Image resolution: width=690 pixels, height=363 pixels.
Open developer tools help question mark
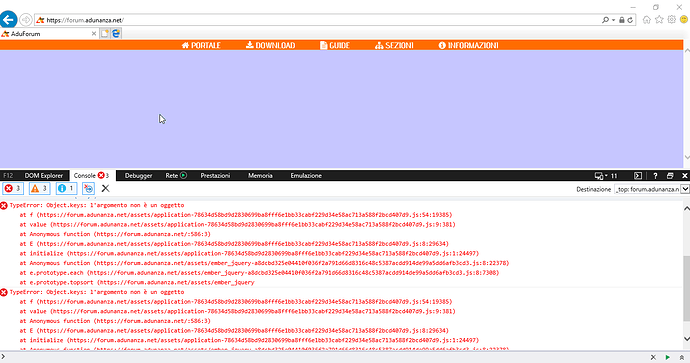(x=655, y=176)
